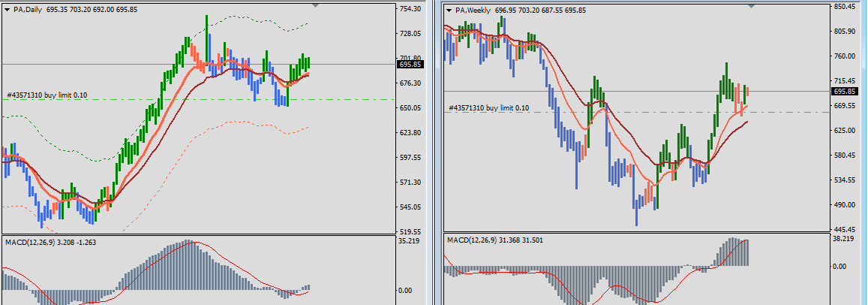Image resolution: width=868 pixels, height=305 pixels.
Task: Click 715.45 on the Weekly price scale
Action: tap(845, 81)
